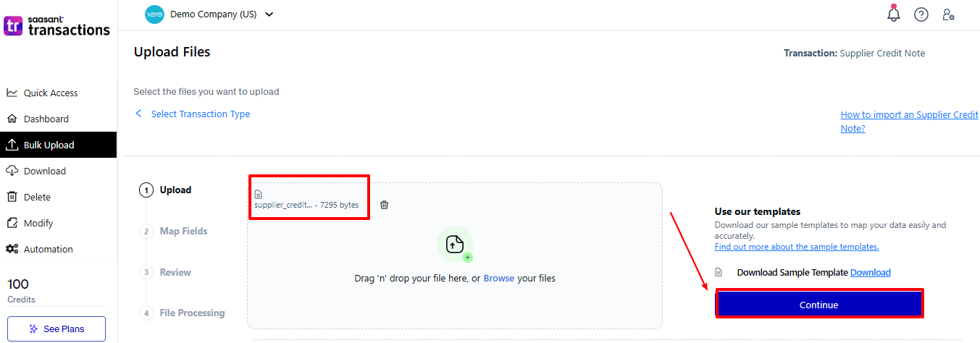Open the Delete sidebar item
This screenshot has width=980, height=343.
[x=37, y=197]
